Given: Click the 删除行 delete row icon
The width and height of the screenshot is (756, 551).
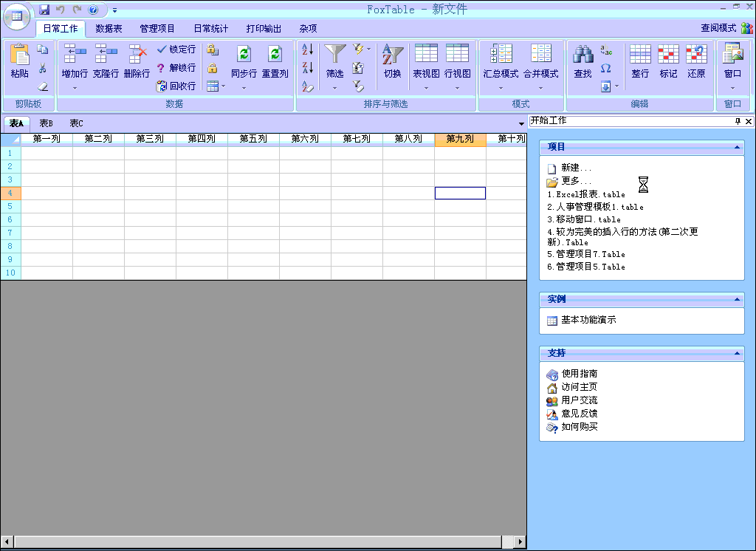Looking at the screenshot, I should (x=137, y=54).
